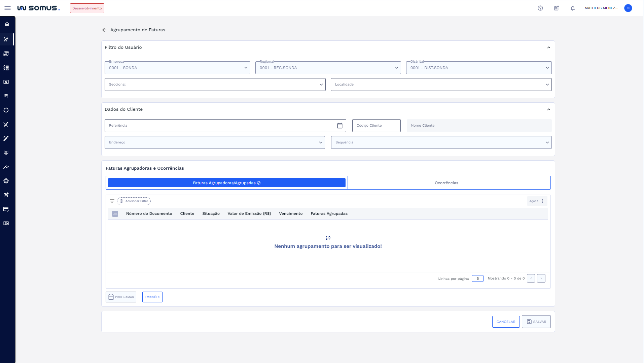
Task: Switch to the Ocorrências tab
Action: point(446,183)
